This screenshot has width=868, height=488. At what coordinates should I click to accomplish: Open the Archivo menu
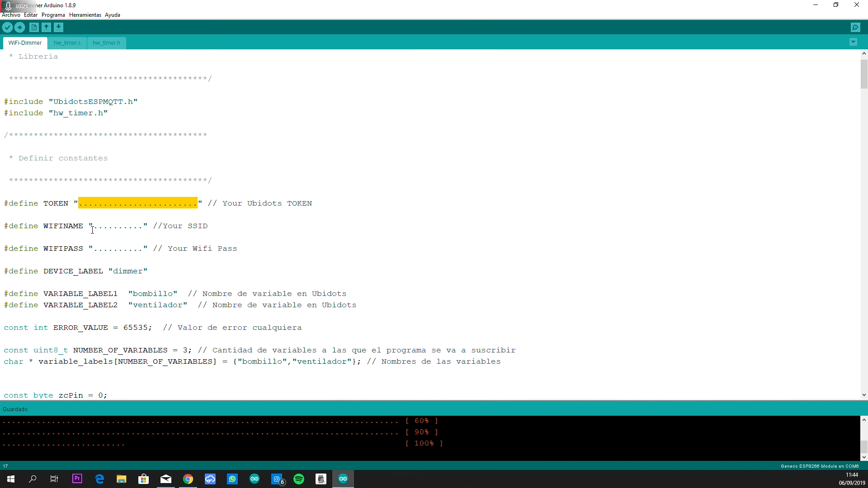click(x=11, y=15)
